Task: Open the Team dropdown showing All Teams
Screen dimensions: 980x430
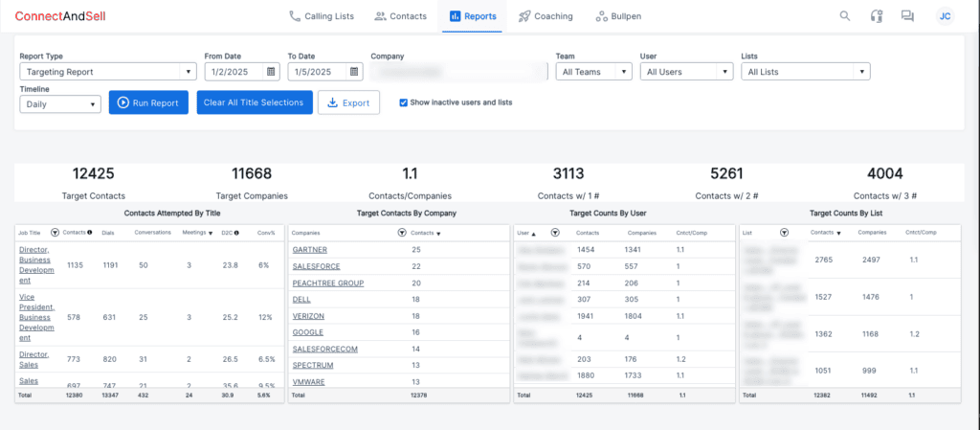Action: [593, 71]
